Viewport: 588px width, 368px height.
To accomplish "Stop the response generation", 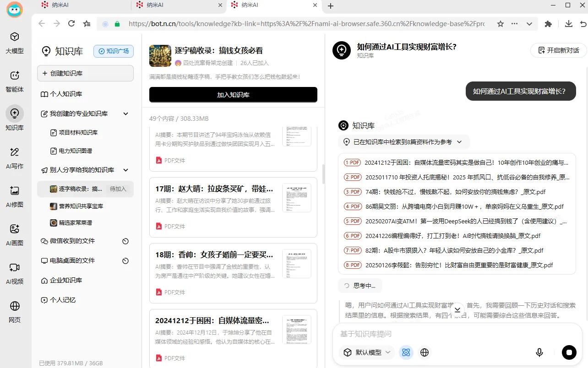I will click(569, 352).
